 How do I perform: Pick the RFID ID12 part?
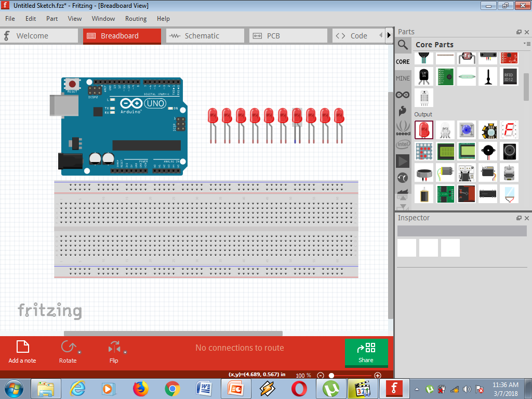tap(509, 77)
